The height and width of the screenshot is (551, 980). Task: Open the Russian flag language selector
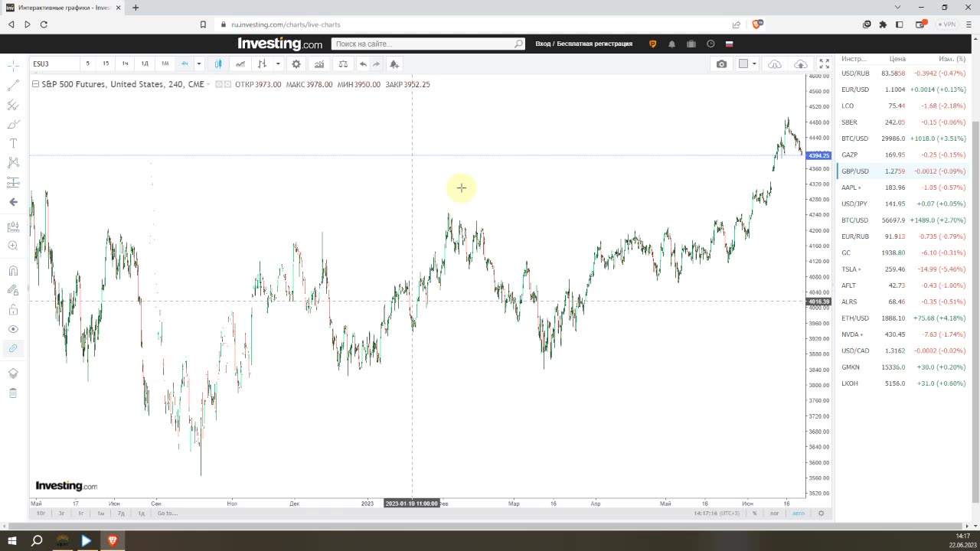[x=730, y=44]
